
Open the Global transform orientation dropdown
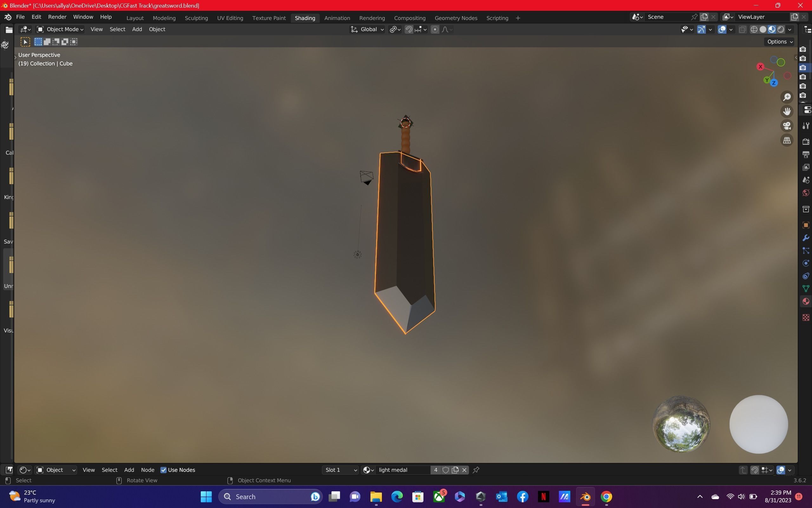tap(367, 30)
